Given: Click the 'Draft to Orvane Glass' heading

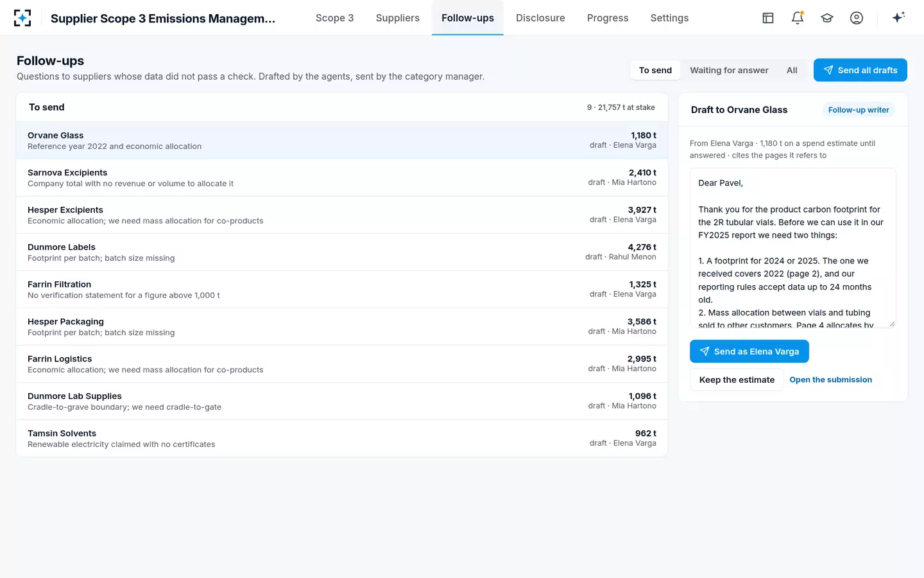Looking at the screenshot, I should pos(739,110).
